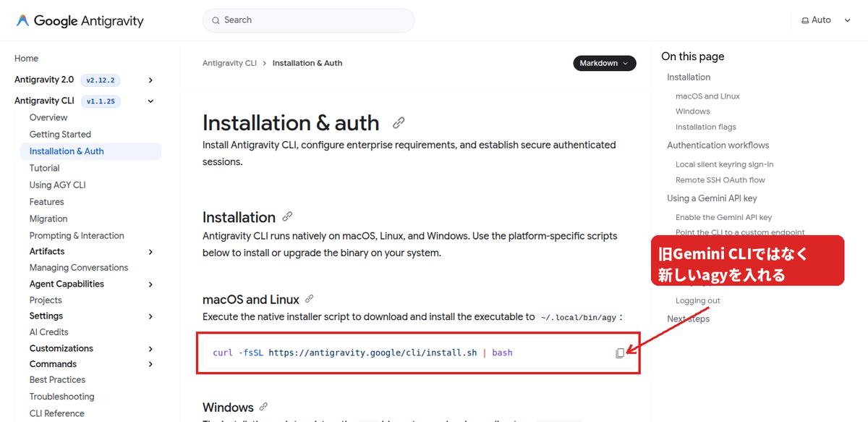The width and height of the screenshot is (868, 422).
Task: Copy the curl install command
Action: 620,353
